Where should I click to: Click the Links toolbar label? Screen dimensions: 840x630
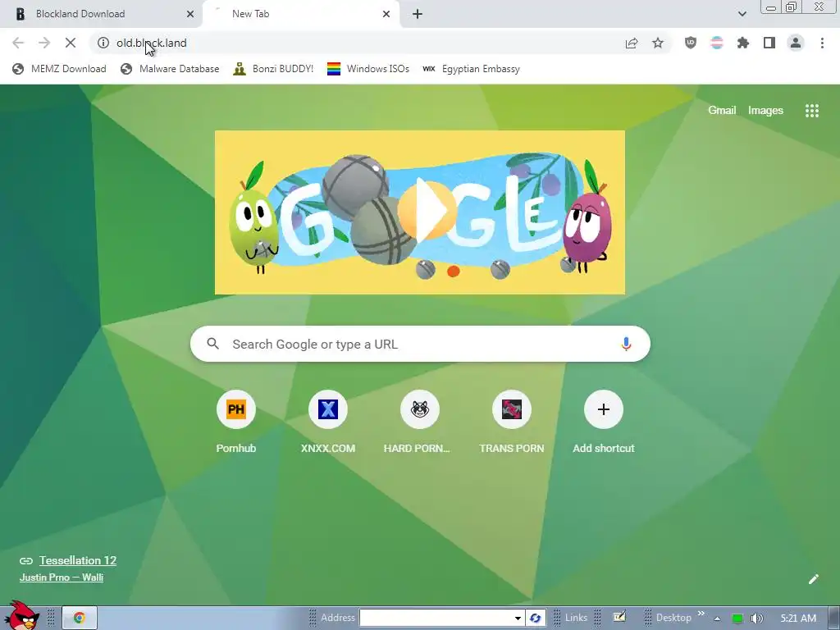click(x=576, y=618)
